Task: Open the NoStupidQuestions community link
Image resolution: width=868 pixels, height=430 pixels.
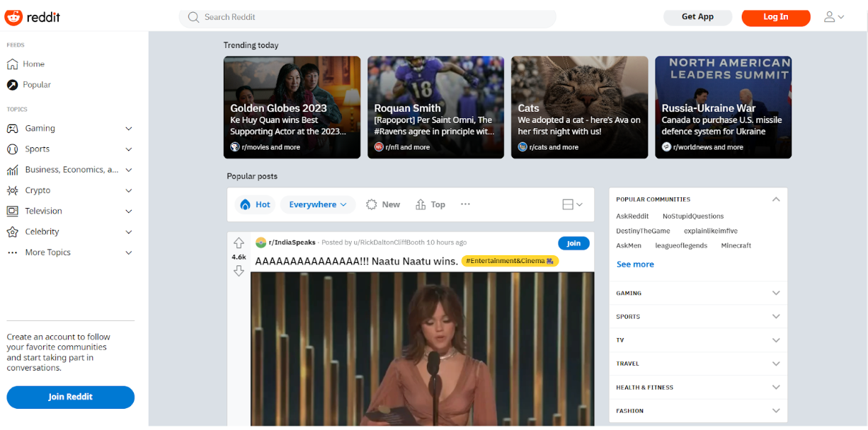Action: click(693, 216)
